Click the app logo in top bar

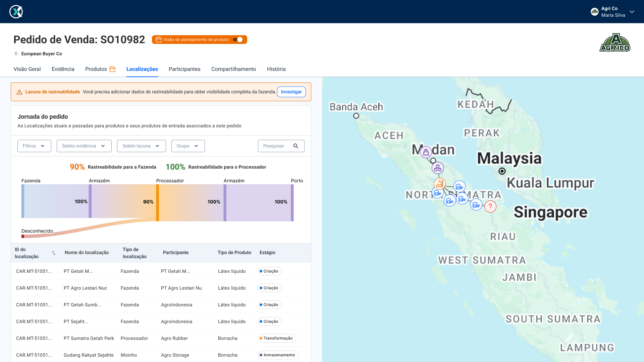pyautogui.click(x=16, y=12)
